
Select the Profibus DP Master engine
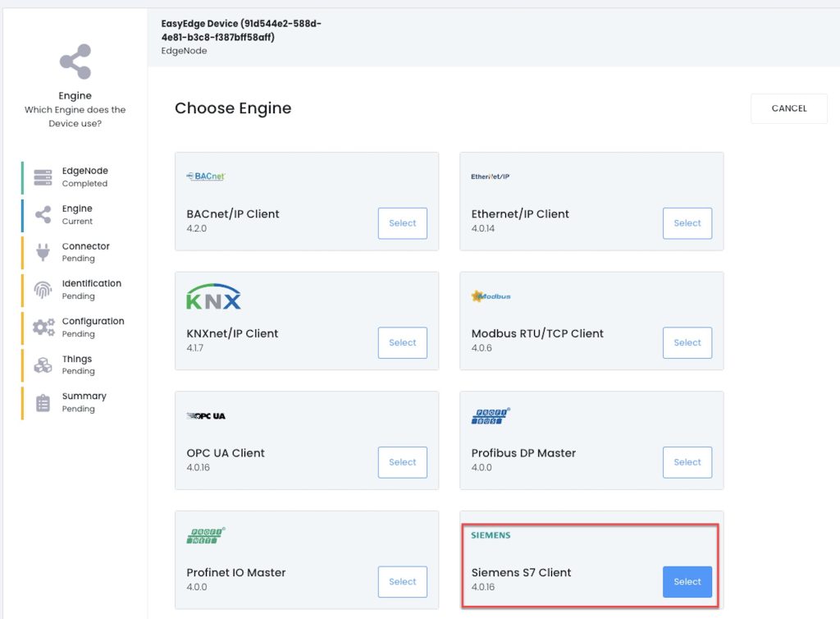point(687,462)
